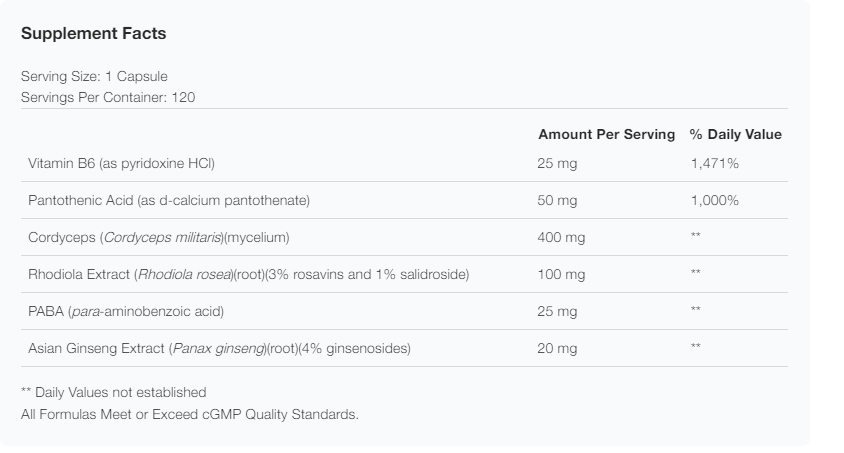Select the Rhodiola Extract ingredient name

(x=248, y=274)
